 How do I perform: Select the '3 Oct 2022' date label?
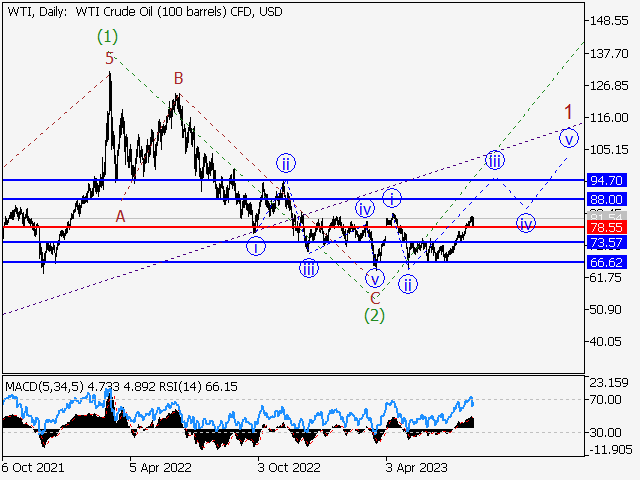pos(289,467)
